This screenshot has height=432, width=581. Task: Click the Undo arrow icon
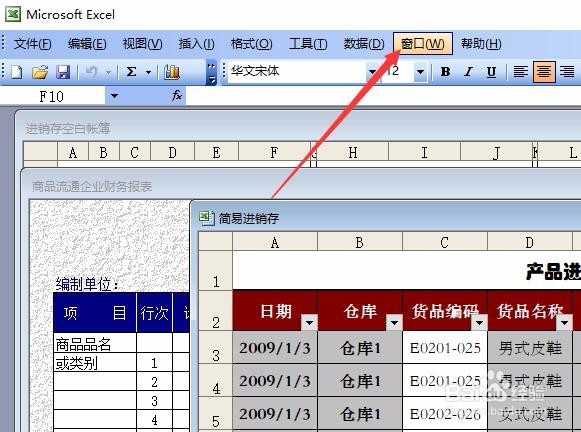coord(91,71)
